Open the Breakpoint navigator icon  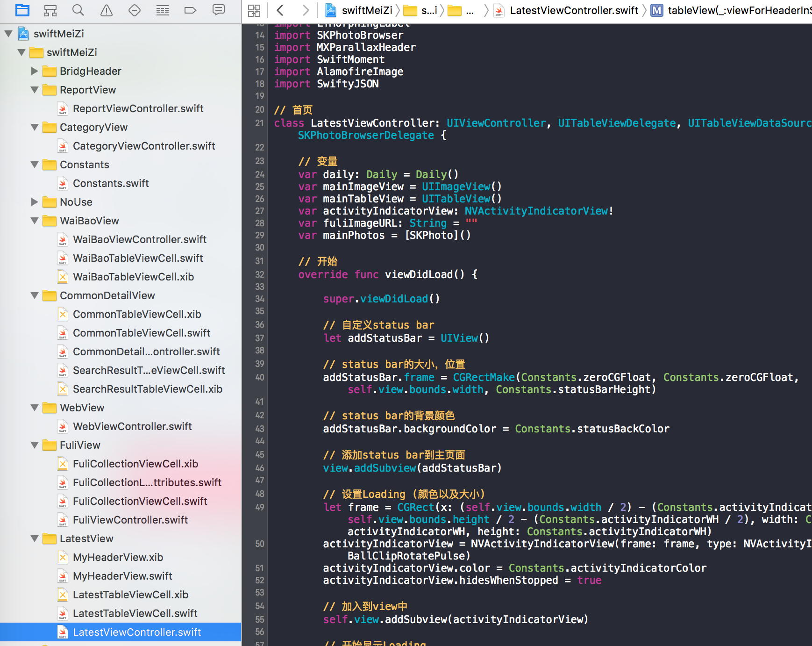(x=190, y=10)
